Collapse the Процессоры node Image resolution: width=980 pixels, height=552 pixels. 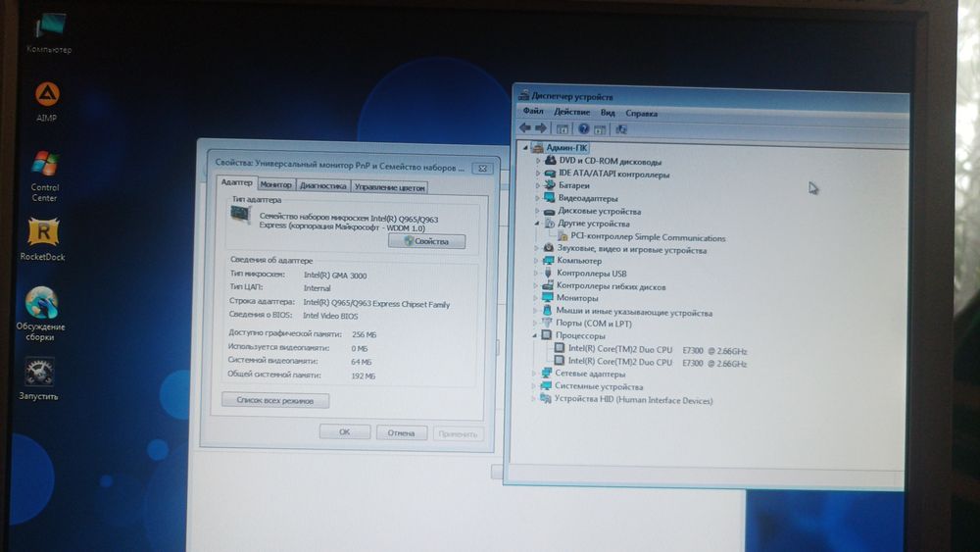tap(535, 335)
